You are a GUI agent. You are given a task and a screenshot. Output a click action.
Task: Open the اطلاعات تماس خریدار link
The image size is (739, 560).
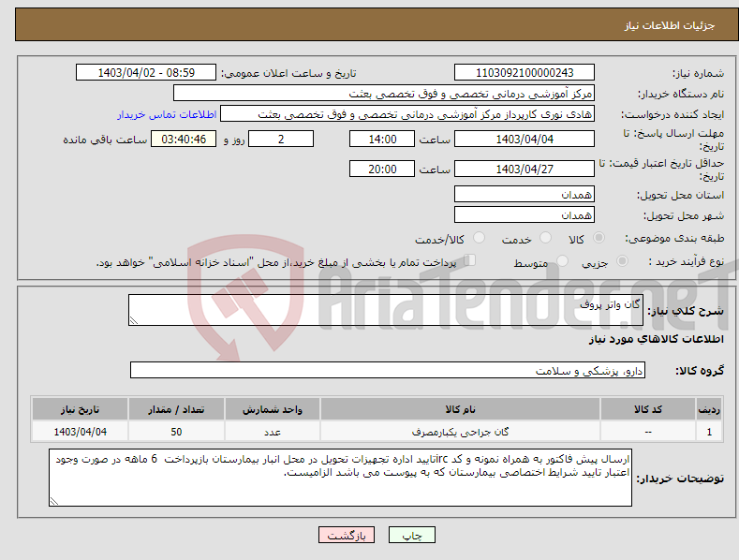coord(167,114)
